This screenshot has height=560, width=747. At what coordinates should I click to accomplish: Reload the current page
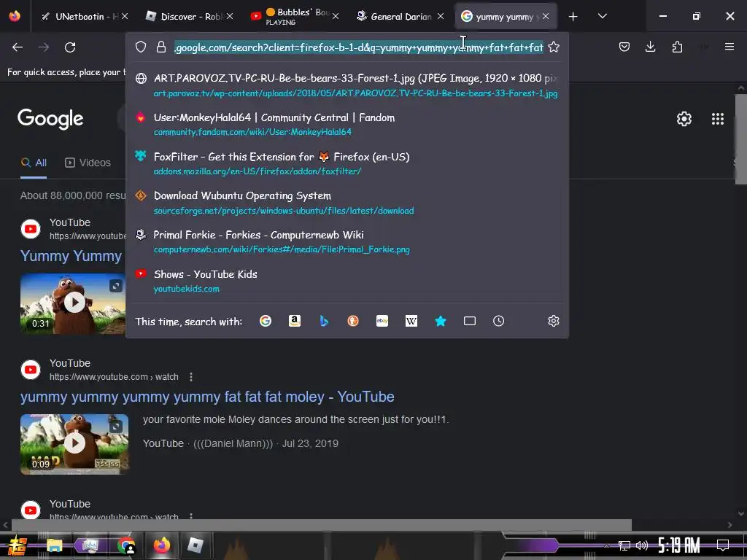pyautogui.click(x=70, y=47)
